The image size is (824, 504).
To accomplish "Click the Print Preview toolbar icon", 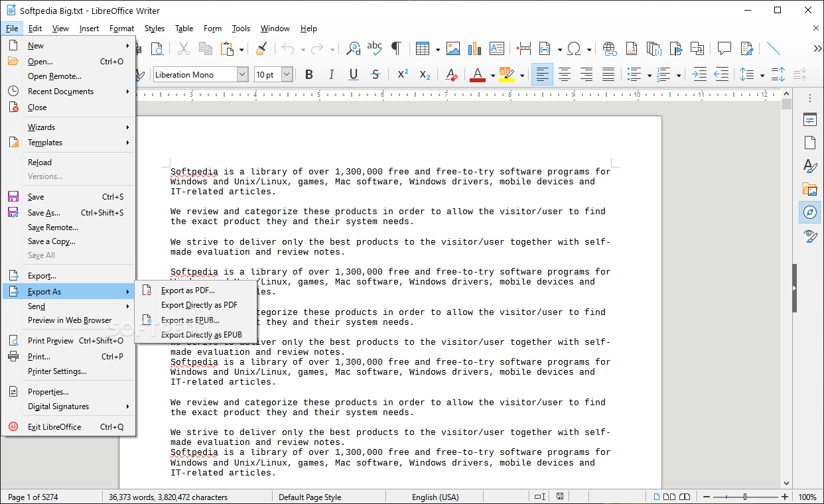I will coord(157,48).
